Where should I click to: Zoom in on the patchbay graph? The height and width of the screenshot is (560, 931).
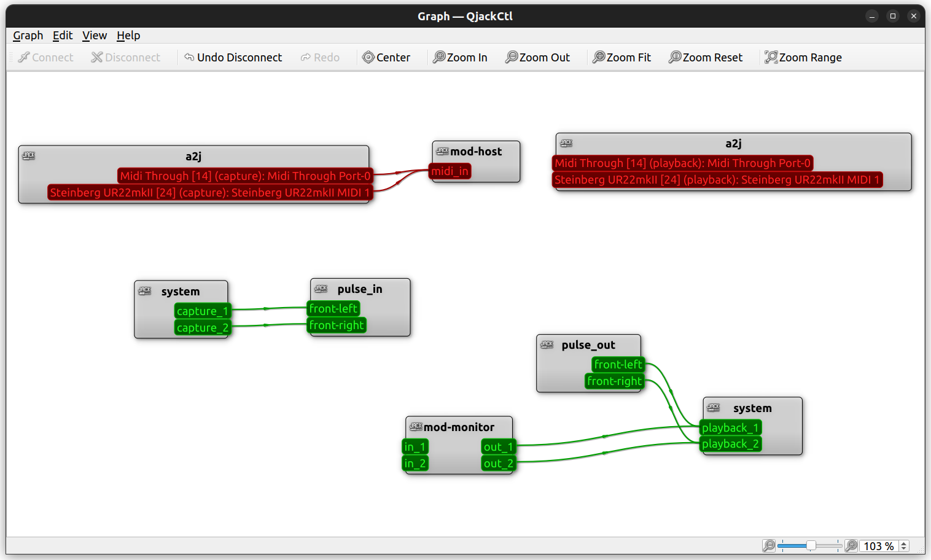point(461,57)
